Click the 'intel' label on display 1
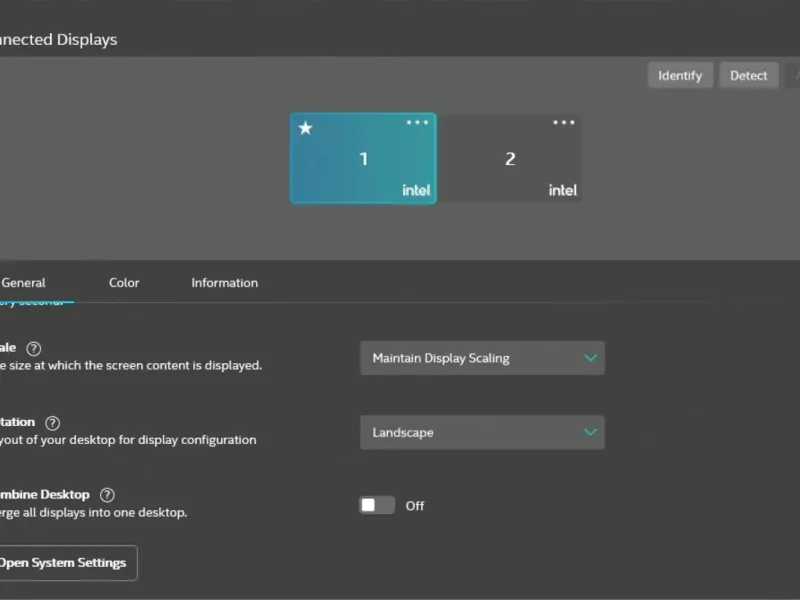Image resolution: width=800 pixels, height=600 pixels. tap(416, 190)
